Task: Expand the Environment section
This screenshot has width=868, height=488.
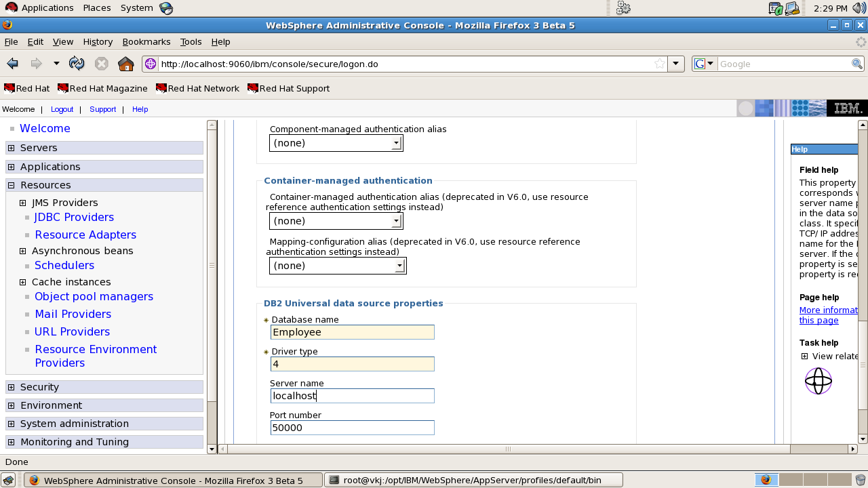Action: (x=11, y=405)
